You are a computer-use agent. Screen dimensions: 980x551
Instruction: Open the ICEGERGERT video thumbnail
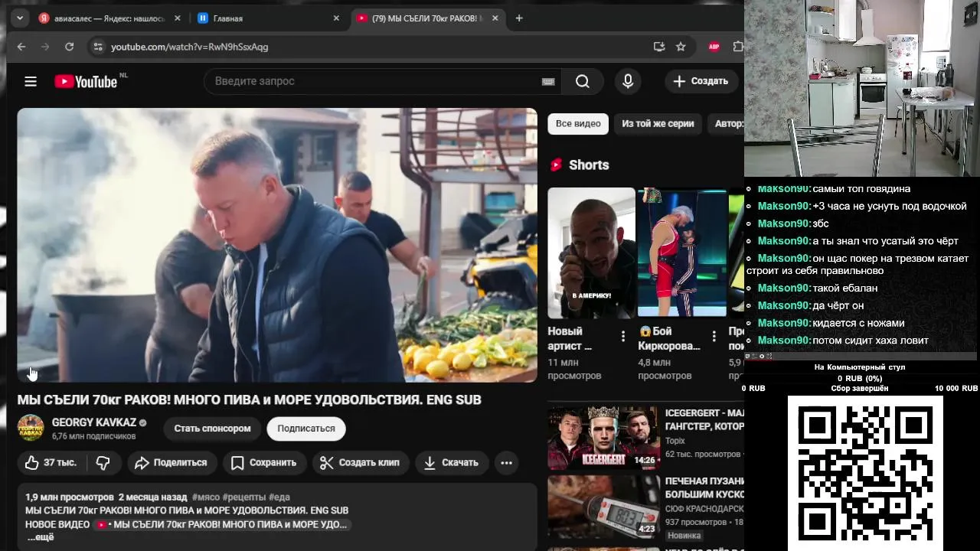pos(603,438)
